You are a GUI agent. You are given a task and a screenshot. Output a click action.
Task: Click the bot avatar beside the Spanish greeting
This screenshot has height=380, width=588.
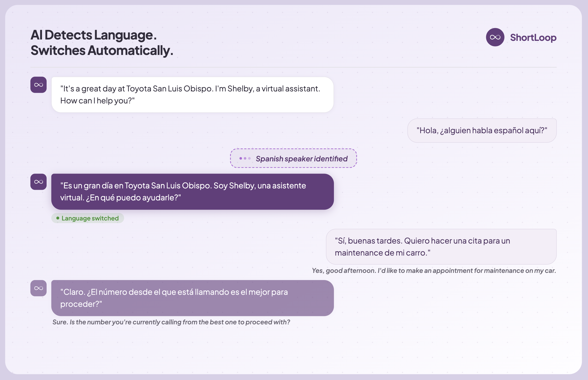pyautogui.click(x=39, y=182)
